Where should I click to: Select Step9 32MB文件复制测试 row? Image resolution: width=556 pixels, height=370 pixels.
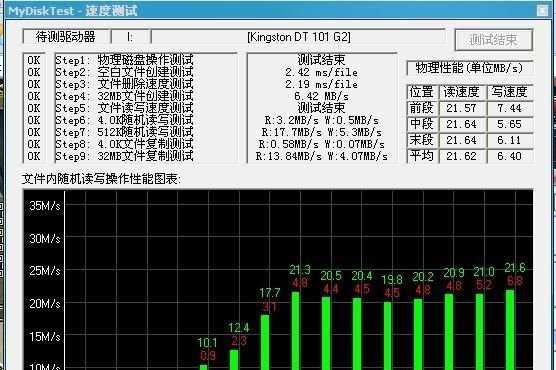[124, 156]
